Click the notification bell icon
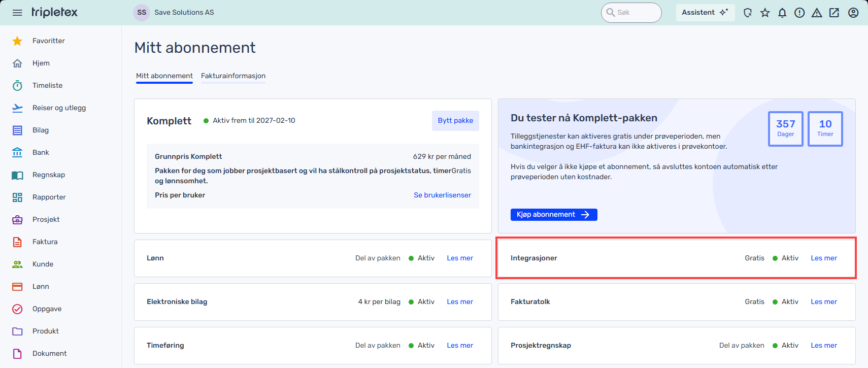 (x=782, y=13)
